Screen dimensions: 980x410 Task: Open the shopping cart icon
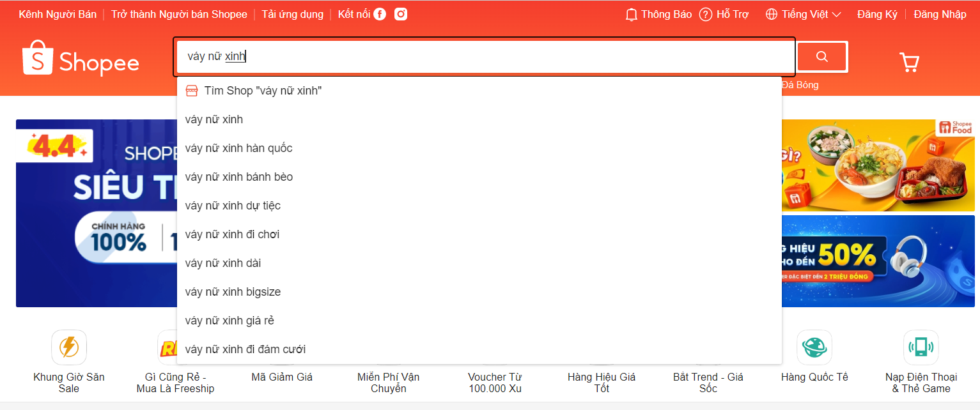coord(909,62)
